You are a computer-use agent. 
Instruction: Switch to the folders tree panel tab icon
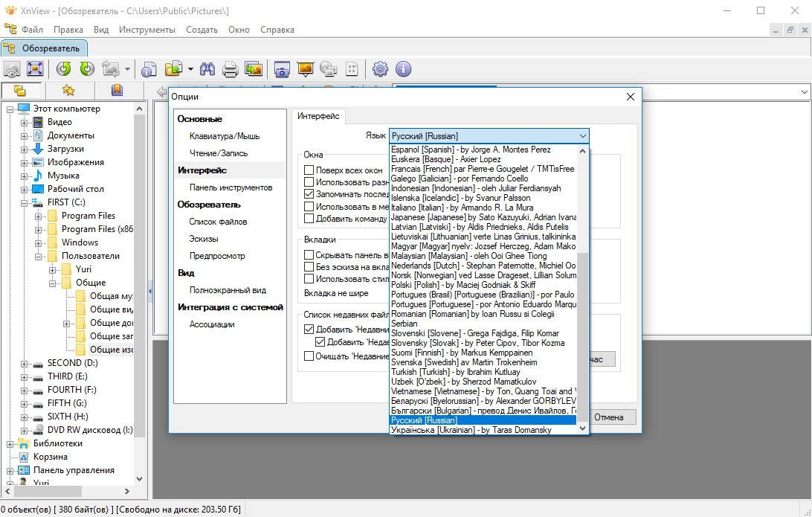click(19, 90)
